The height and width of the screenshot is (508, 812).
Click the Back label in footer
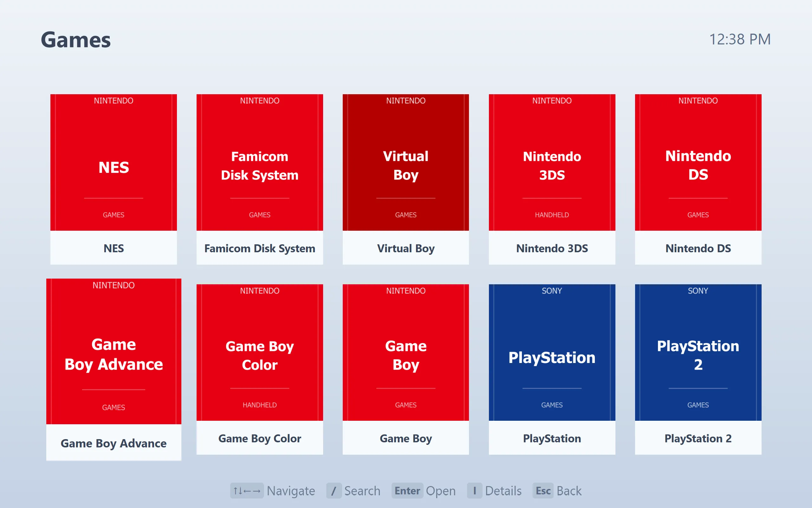[x=569, y=491]
